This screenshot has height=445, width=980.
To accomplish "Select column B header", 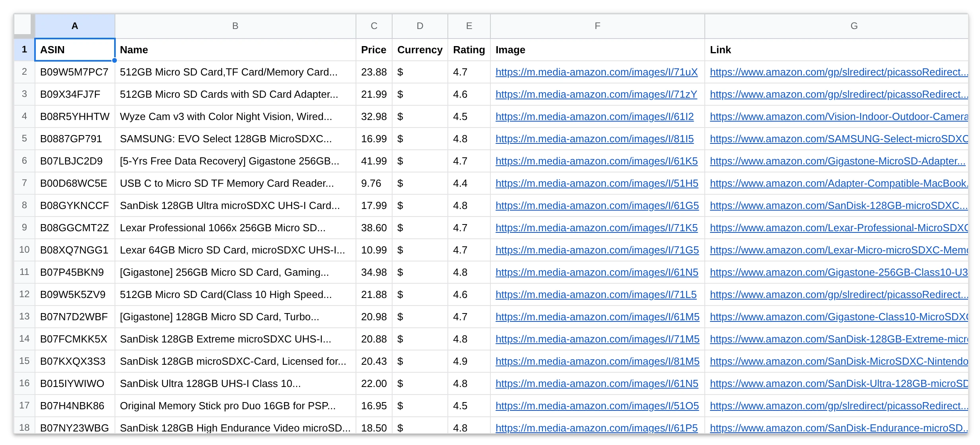I will pos(235,26).
